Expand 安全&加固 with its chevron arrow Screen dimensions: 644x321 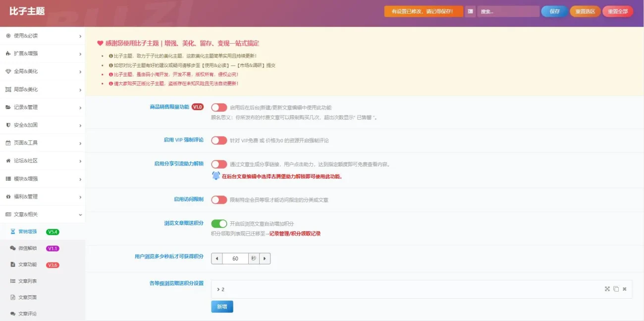(80, 125)
